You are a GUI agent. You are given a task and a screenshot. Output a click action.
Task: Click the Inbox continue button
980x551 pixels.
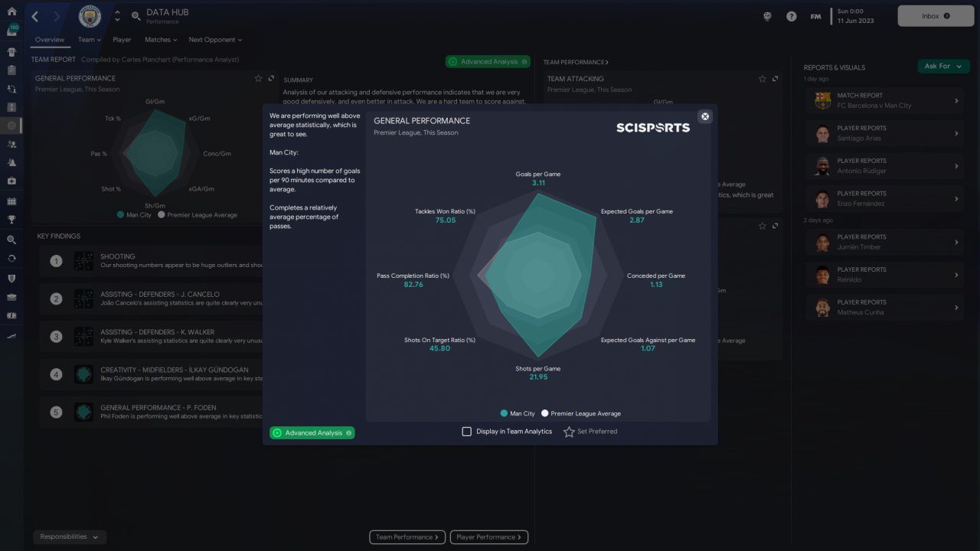coord(936,16)
